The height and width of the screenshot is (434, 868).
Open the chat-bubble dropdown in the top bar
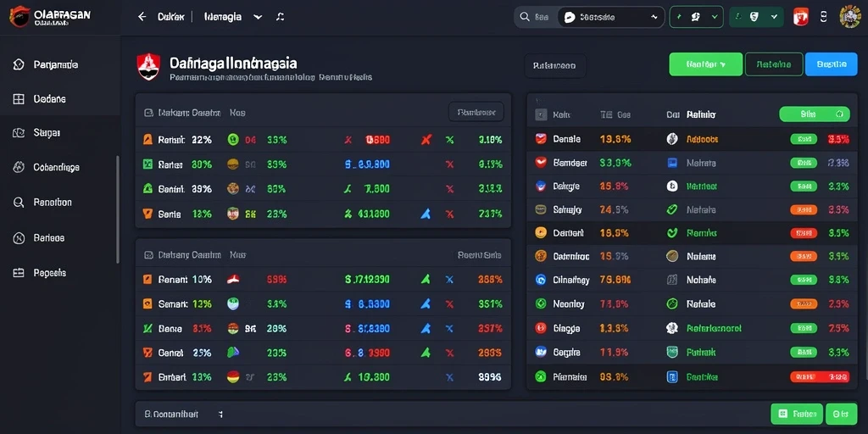(610, 17)
